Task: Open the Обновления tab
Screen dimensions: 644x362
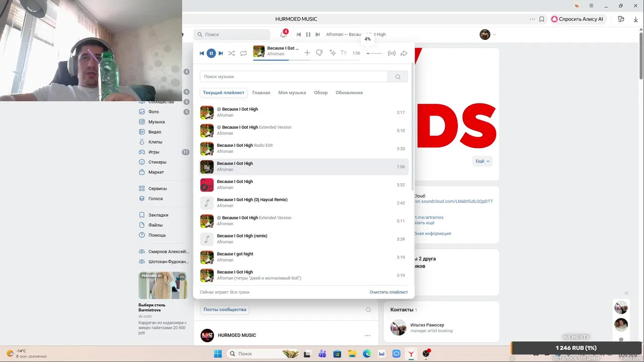Action: pyautogui.click(x=349, y=93)
